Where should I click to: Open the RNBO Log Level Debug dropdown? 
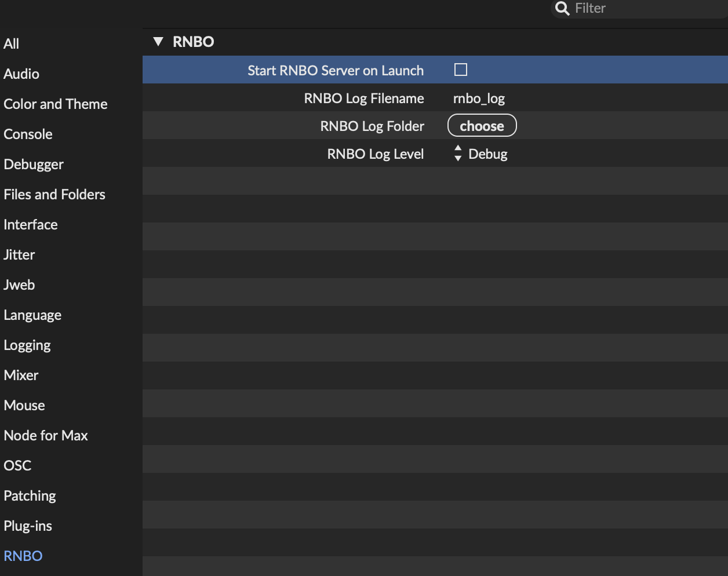[x=481, y=154]
